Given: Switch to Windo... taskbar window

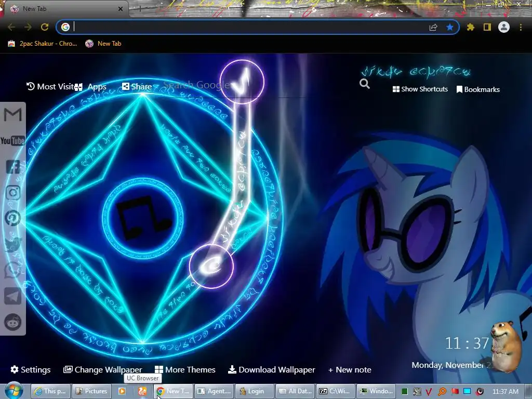Looking at the screenshot, I should coord(376,391).
